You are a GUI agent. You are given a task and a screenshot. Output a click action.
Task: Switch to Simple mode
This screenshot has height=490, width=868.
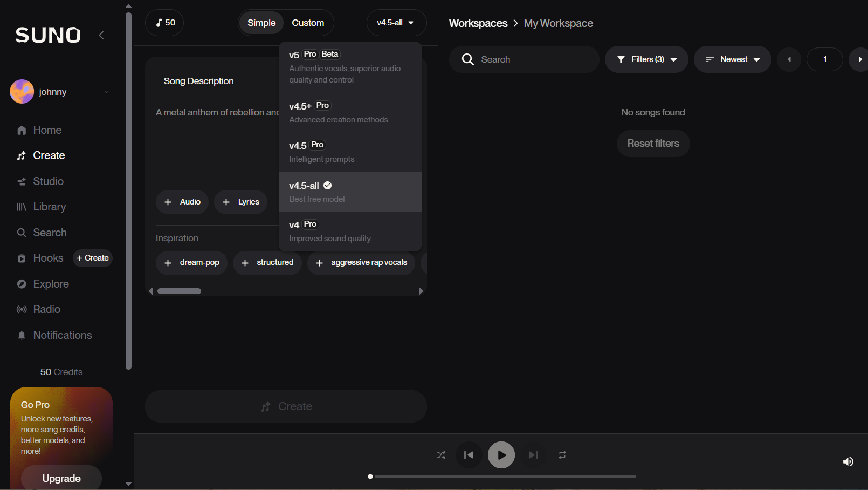tap(261, 23)
